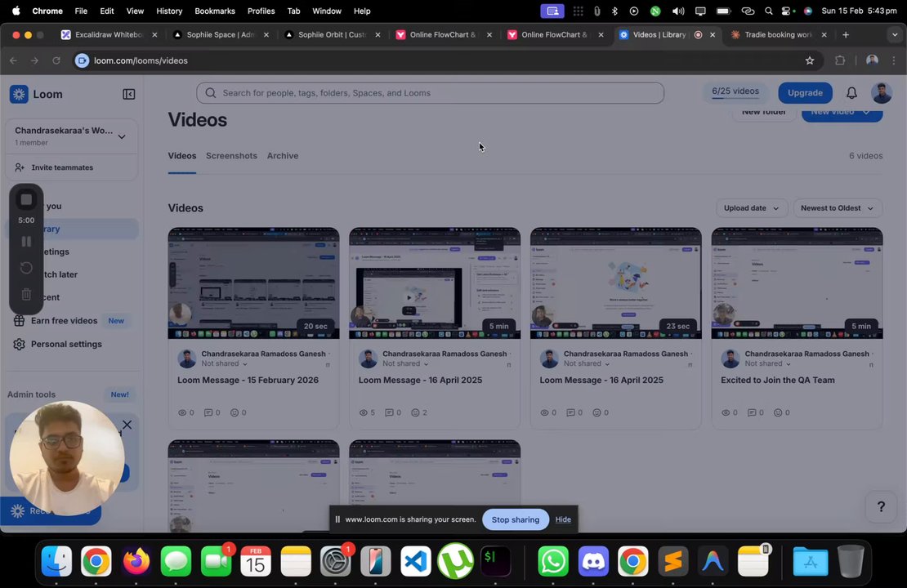Open Spotlight search in menu bar

click(767, 11)
